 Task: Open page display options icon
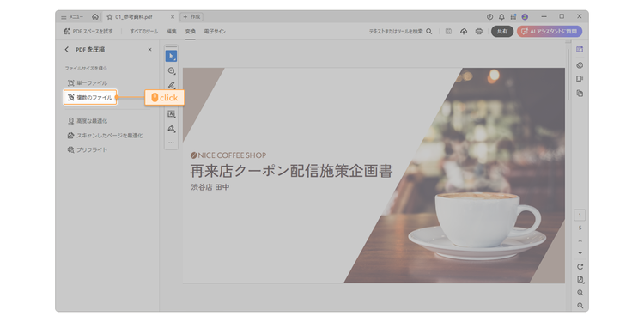click(x=580, y=280)
